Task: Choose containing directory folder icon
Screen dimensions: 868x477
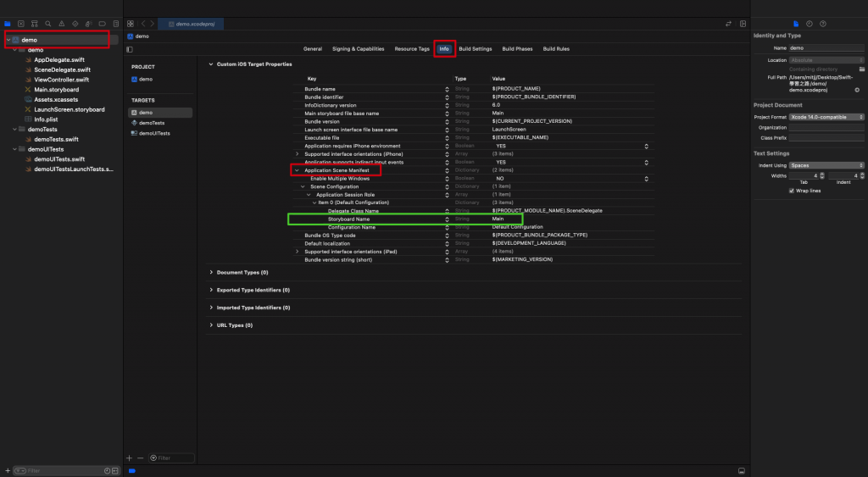Action: tap(861, 69)
